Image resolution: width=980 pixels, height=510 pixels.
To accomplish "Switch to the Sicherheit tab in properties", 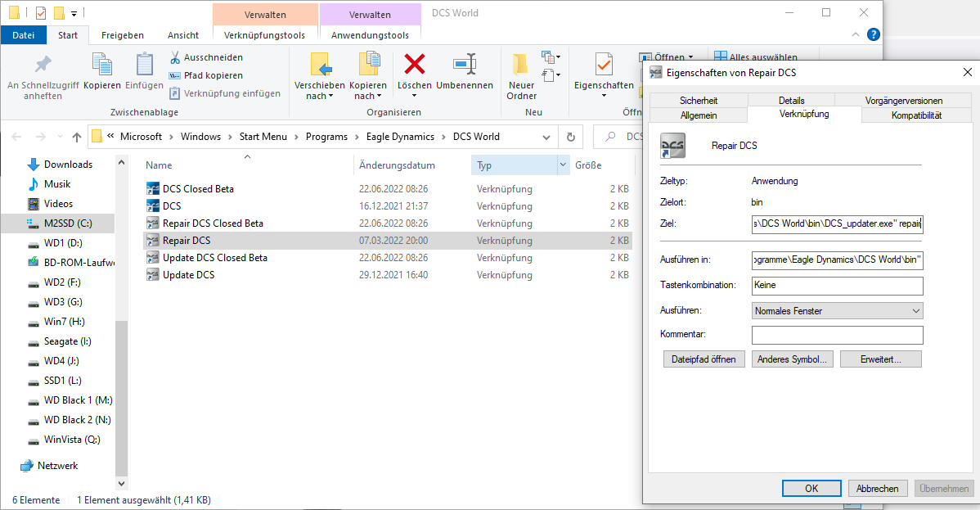I will click(x=698, y=100).
